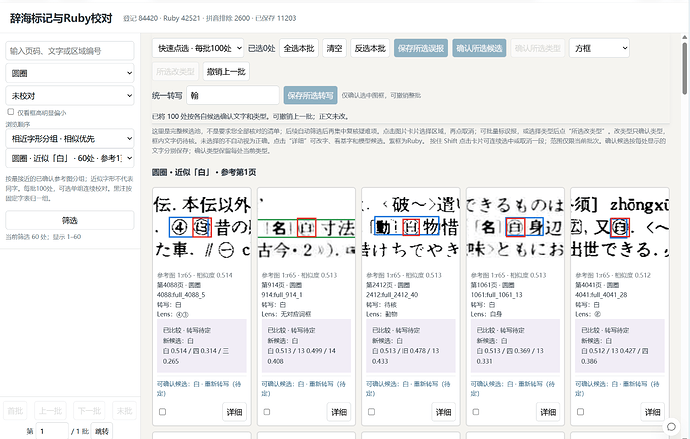Open 详细 on the 第4088页 card

point(234,412)
